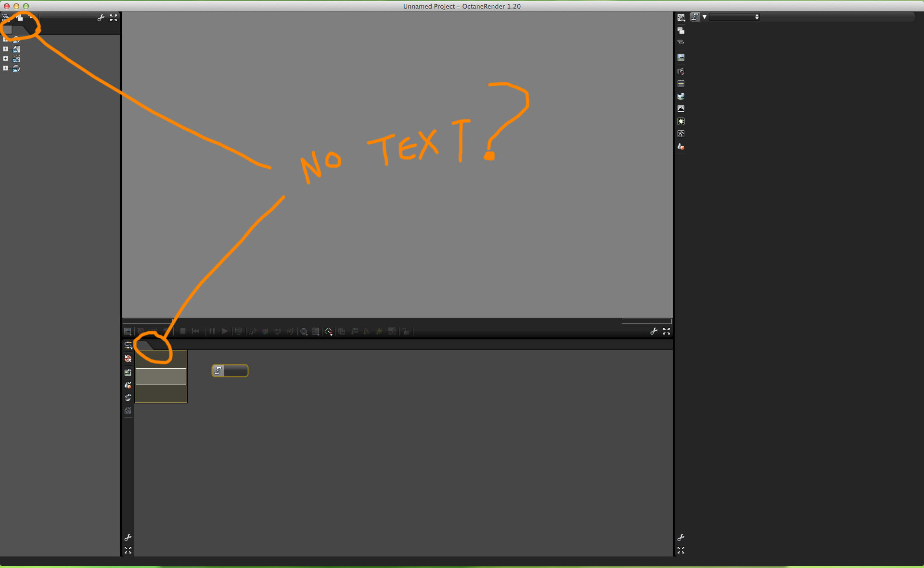This screenshot has height=568, width=924.
Task: Expand the second tree item with plus box
Action: coord(6,49)
